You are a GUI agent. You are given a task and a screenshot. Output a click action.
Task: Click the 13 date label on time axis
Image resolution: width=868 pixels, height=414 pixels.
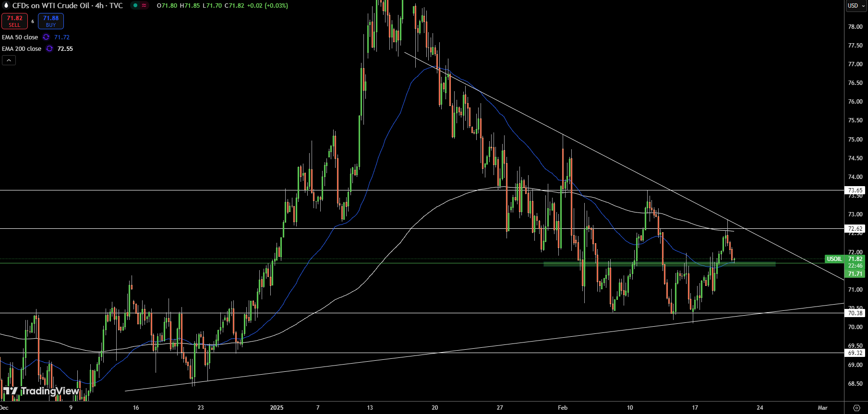pyautogui.click(x=370, y=408)
